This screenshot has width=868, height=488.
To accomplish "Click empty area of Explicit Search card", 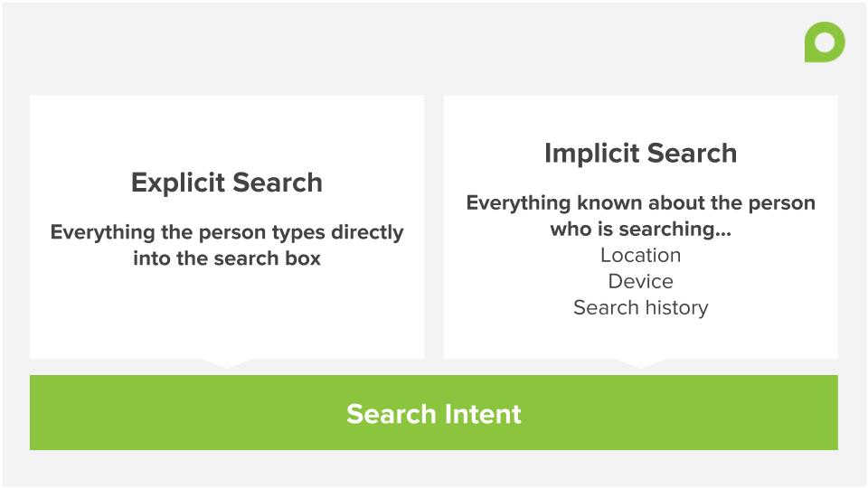I will (227, 315).
